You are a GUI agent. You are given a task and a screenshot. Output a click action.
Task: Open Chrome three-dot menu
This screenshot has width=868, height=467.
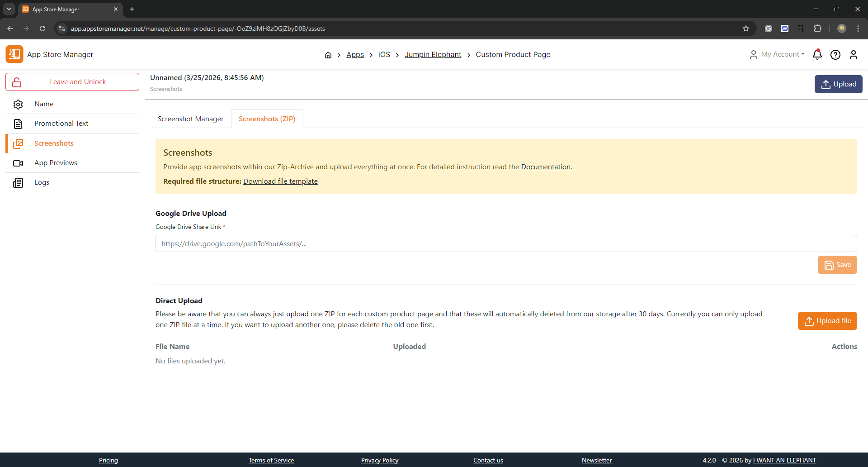[x=858, y=29]
